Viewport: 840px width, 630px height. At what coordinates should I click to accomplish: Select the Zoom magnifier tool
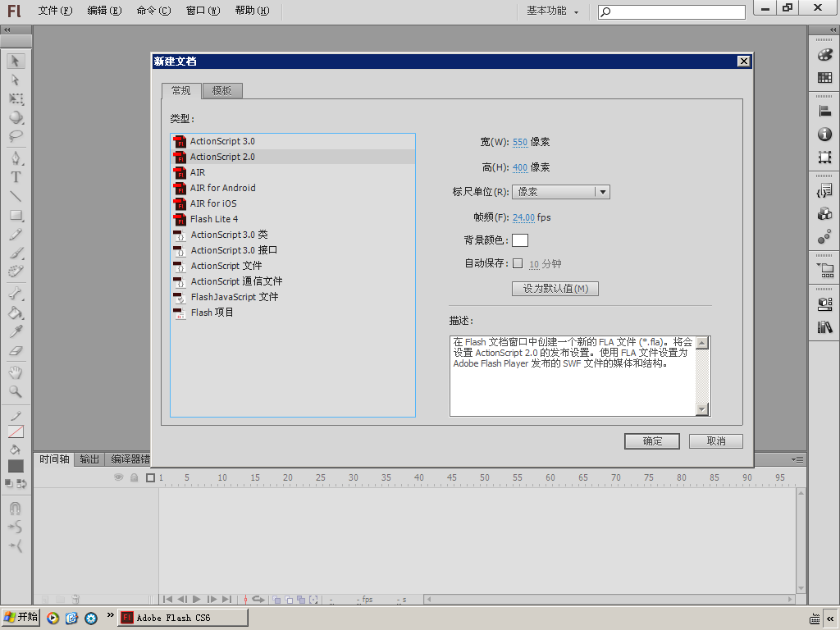[16, 391]
